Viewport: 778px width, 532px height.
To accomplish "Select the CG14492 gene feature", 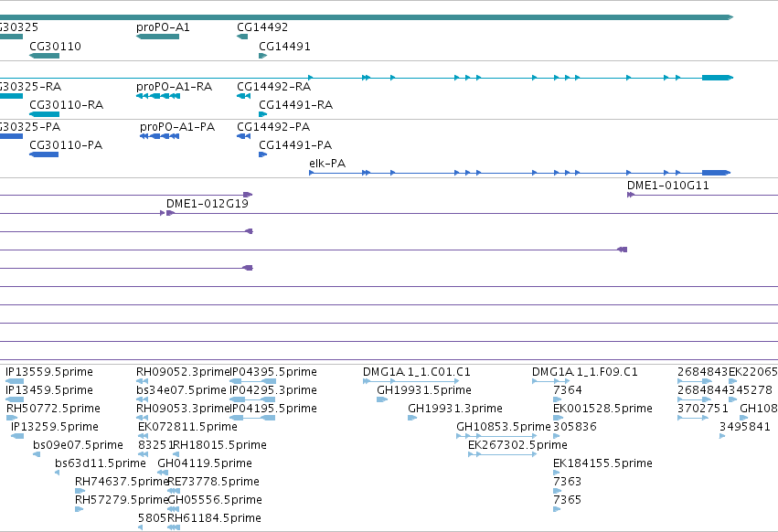I will click(x=242, y=37).
